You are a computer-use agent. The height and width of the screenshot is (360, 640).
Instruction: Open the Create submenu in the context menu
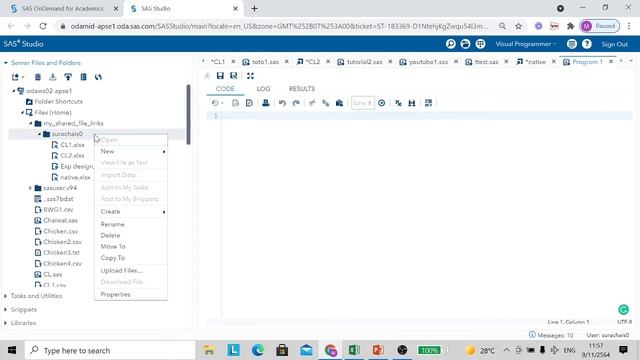pyautogui.click(x=131, y=211)
